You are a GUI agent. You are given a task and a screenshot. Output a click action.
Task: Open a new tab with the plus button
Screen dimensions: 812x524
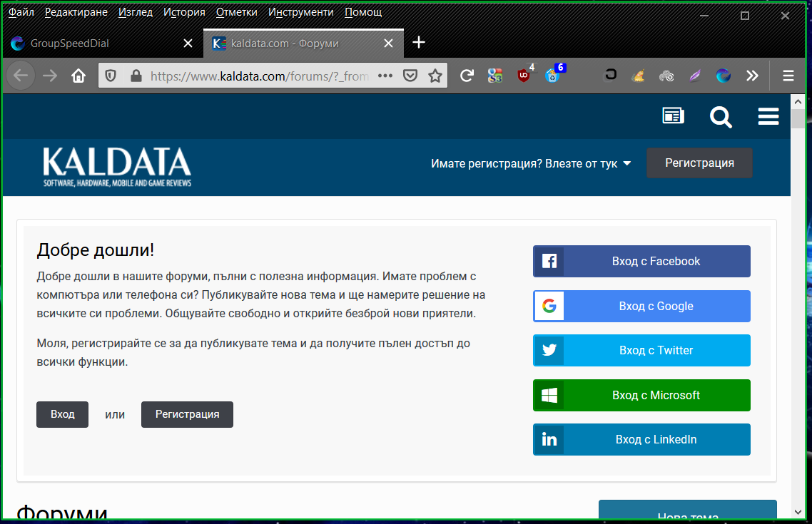[418, 42]
